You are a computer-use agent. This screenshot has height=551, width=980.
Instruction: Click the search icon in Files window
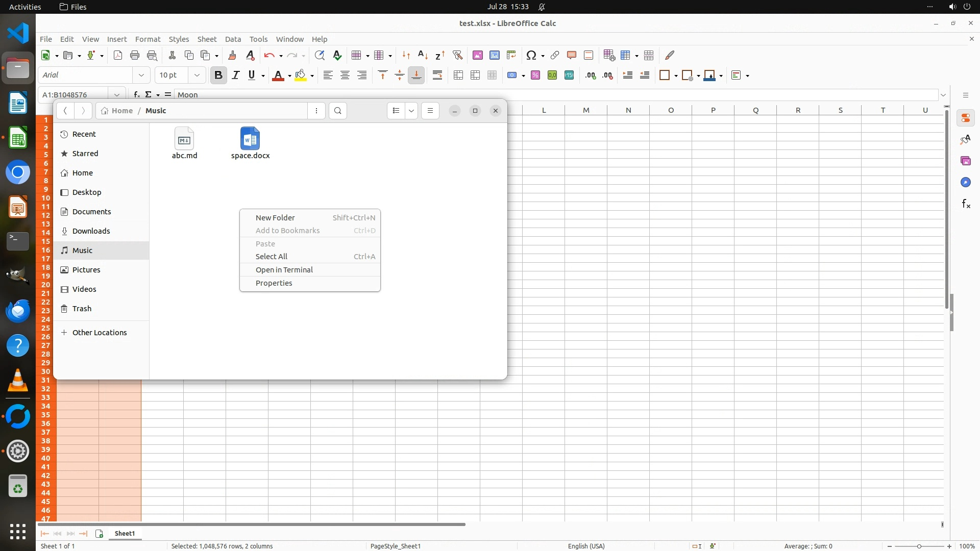pyautogui.click(x=337, y=111)
